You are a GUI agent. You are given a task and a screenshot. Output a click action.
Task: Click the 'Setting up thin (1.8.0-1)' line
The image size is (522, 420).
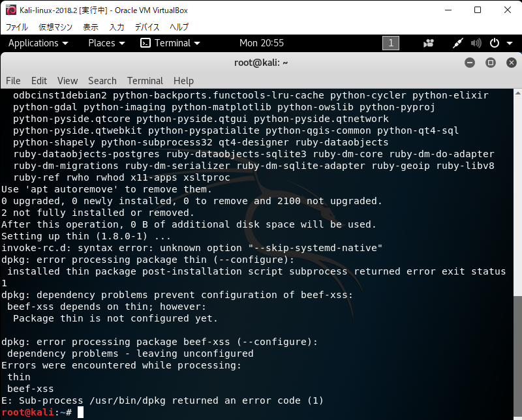click(86, 236)
